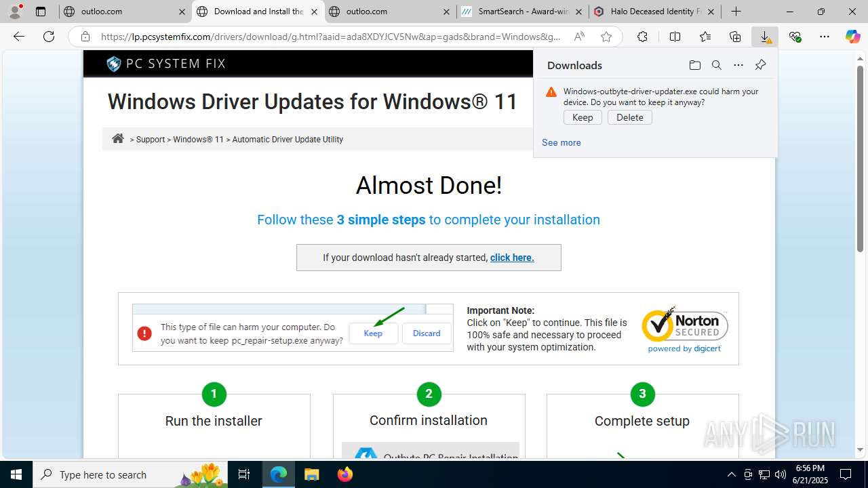Open Windows Start menu
The height and width of the screenshot is (488, 868).
click(16, 474)
